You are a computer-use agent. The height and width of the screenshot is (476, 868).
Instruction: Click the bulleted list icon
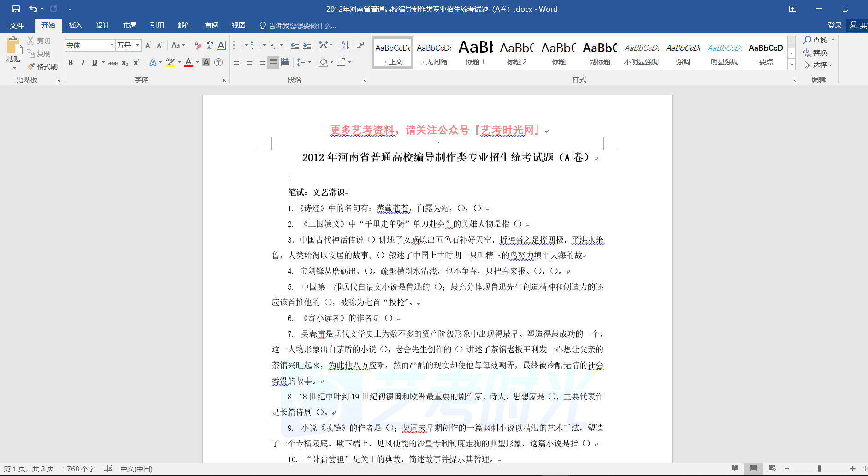237,45
